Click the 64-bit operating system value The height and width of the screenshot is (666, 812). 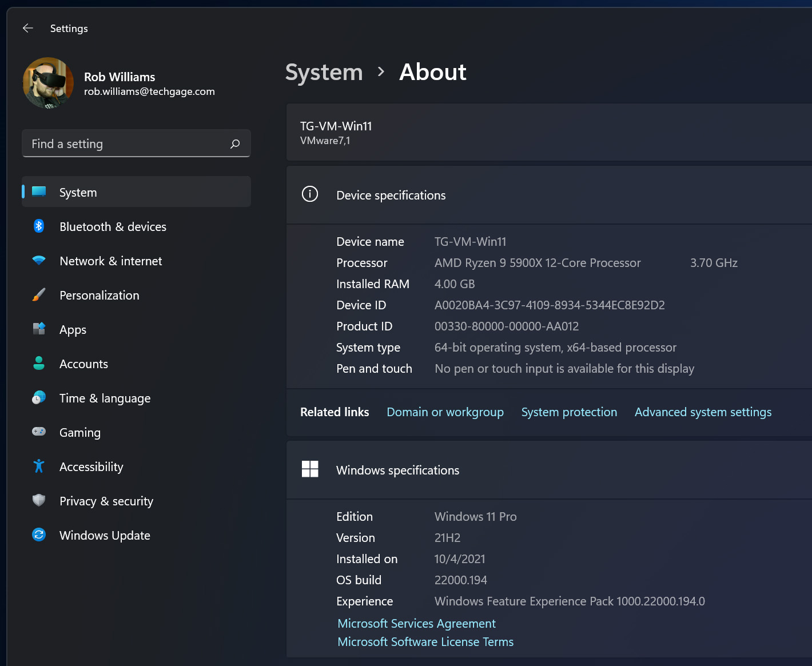tap(555, 348)
